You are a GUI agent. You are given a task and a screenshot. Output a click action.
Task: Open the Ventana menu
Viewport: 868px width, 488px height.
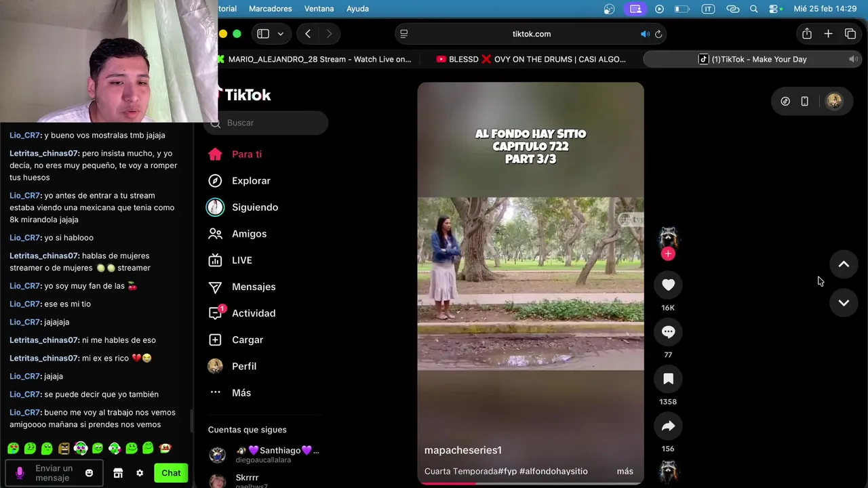click(x=319, y=9)
